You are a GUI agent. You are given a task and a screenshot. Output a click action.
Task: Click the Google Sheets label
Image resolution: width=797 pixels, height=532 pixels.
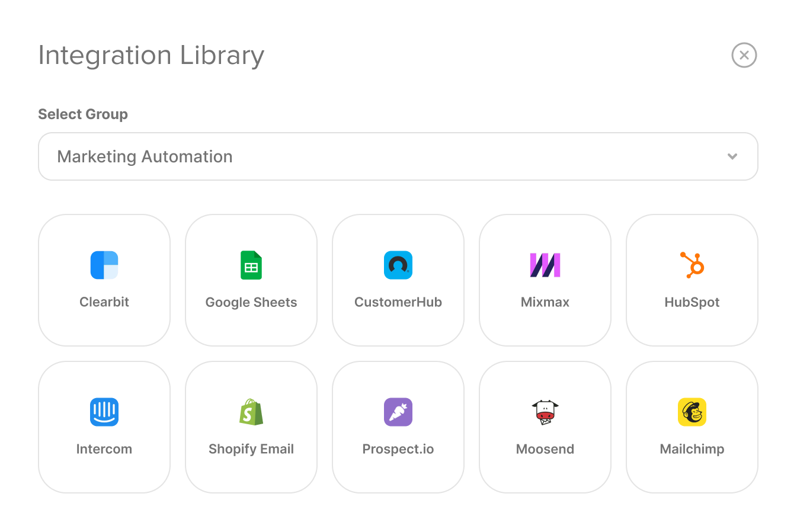(251, 302)
